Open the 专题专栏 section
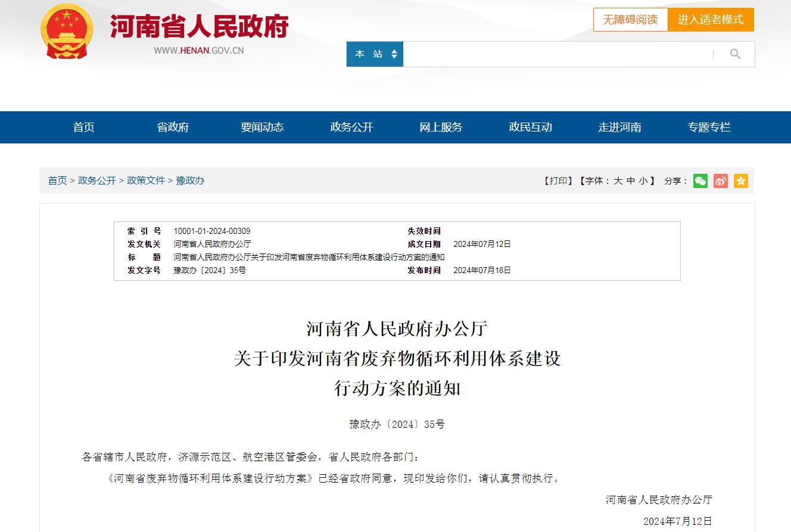 [708, 127]
